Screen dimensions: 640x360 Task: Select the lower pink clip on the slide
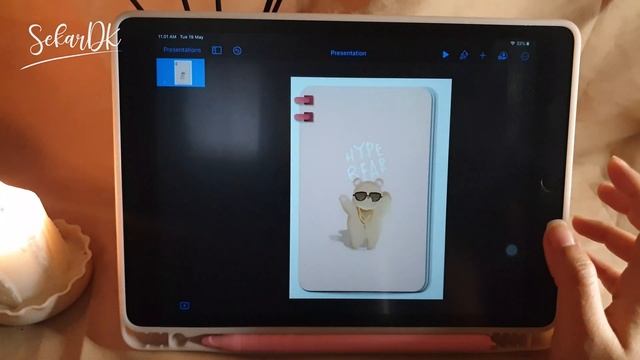(x=304, y=118)
